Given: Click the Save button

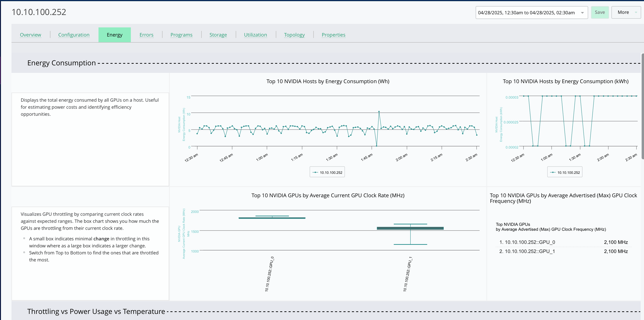Looking at the screenshot, I should (600, 12).
